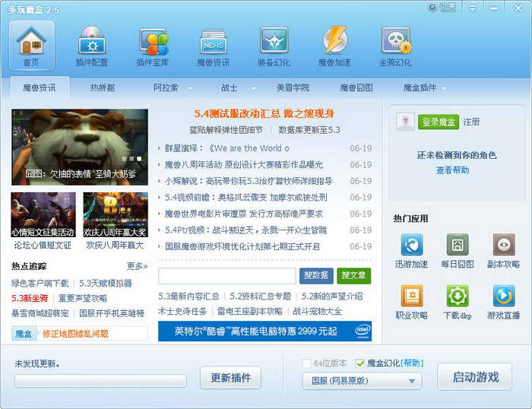The width and height of the screenshot is (532, 409).
Task: Open the 下载dkp download icon
Action: pyautogui.click(x=458, y=296)
